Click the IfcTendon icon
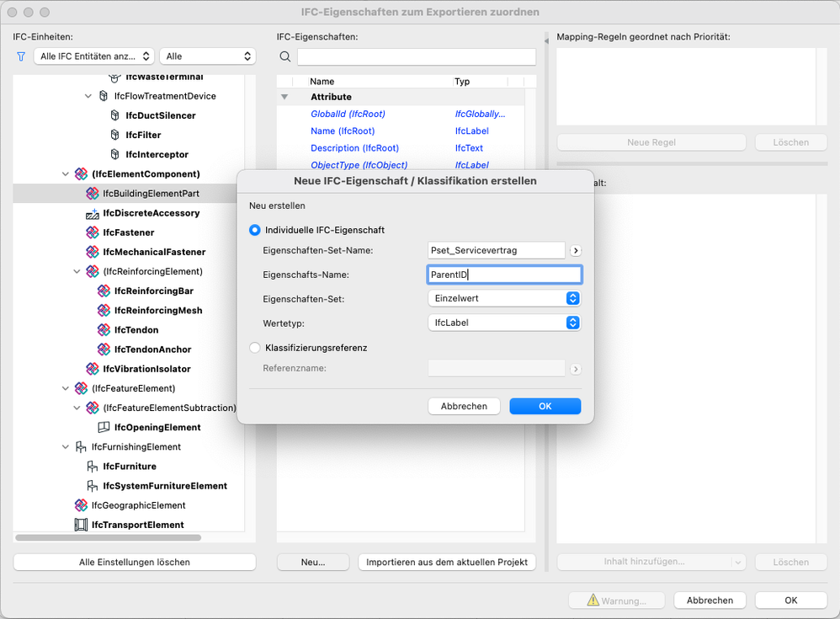The width and height of the screenshot is (840, 619). (104, 329)
